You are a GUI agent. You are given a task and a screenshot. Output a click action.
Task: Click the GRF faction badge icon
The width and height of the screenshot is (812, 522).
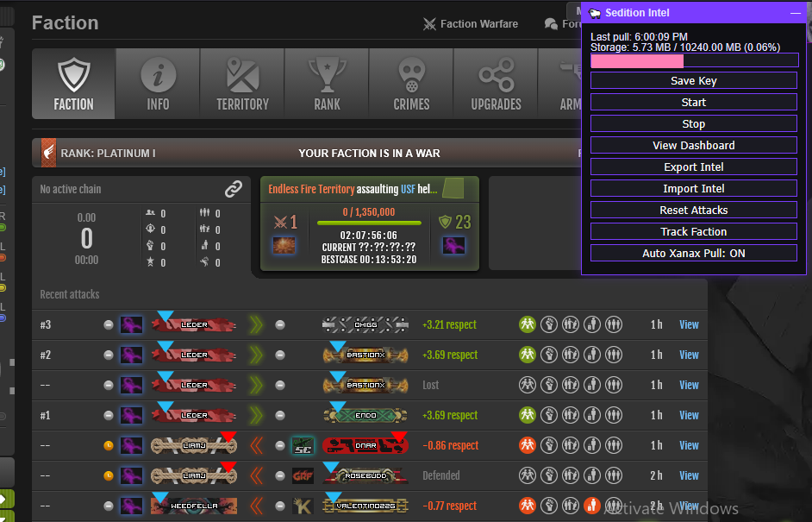coord(302,475)
